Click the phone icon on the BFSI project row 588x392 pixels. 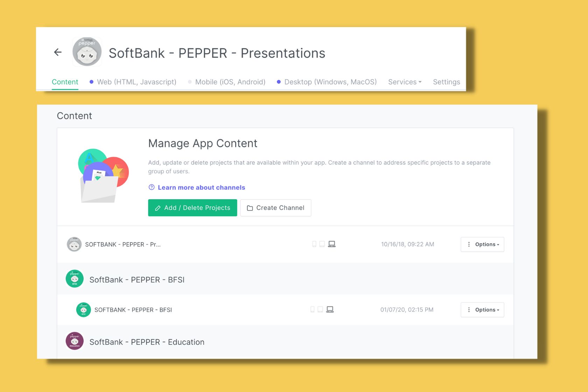point(312,309)
